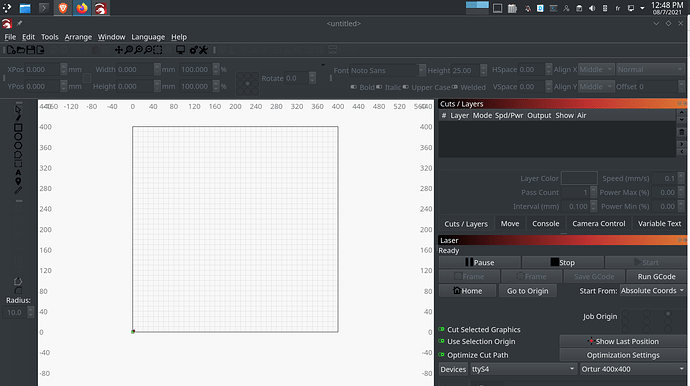
Task: Select the Measure ruler tool
Action: click(x=18, y=191)
